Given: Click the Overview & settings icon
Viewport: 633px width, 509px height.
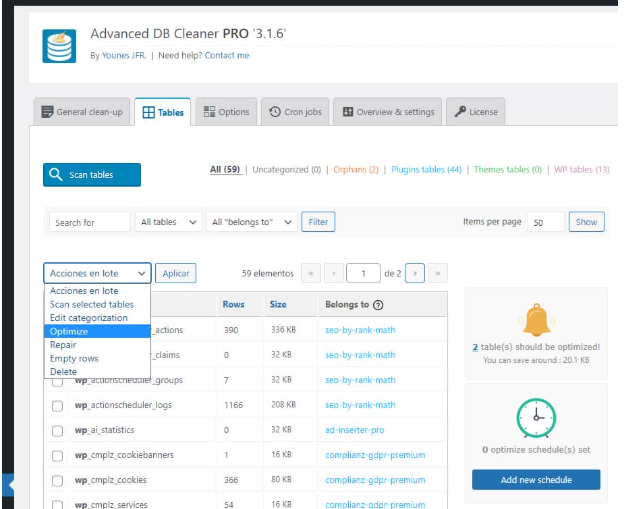Looking at the screenshot, I should (348, 112).
